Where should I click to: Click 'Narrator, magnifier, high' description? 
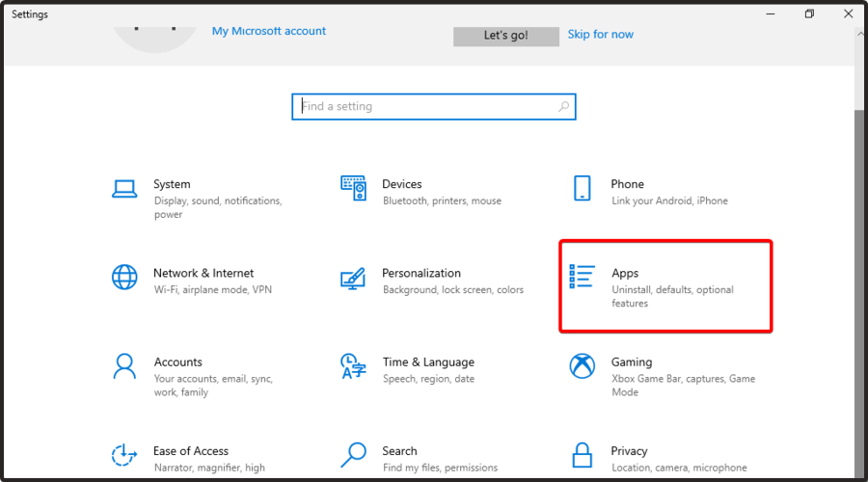pos(209,468)
